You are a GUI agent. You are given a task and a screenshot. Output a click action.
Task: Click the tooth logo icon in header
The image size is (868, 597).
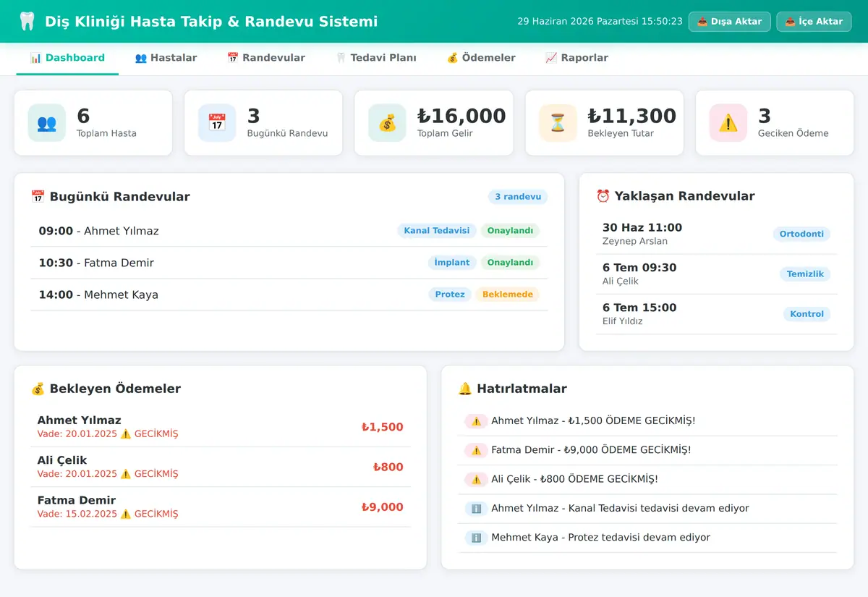point(27,21)
